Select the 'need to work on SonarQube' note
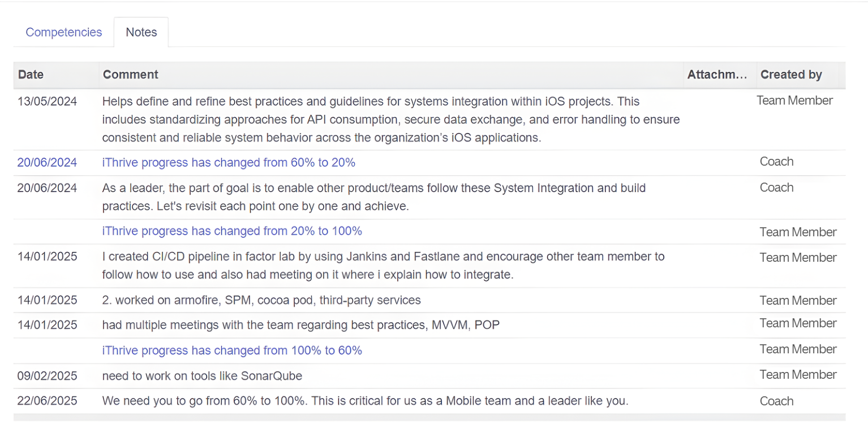 coord(202,376)
